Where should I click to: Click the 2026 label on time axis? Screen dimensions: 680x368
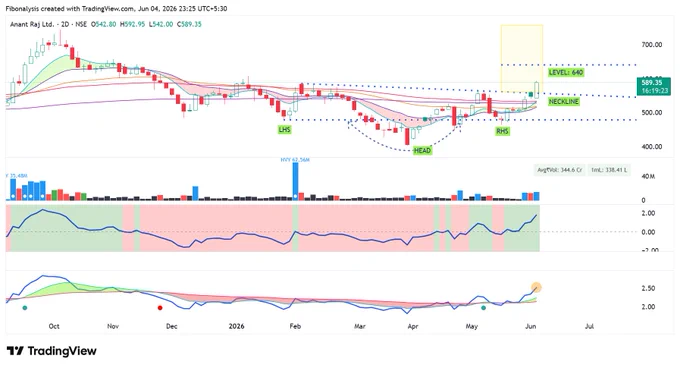[x=236, y=326]
